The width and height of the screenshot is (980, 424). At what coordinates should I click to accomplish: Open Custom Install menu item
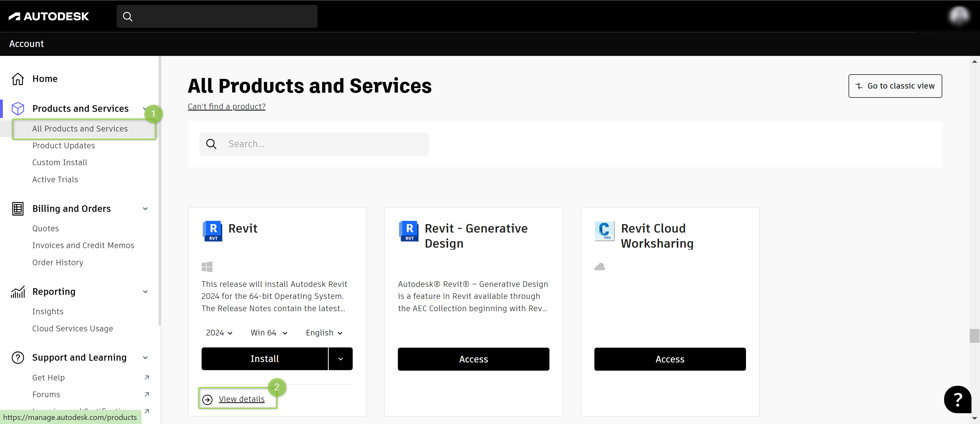pyautogui.click(x=60, y=163)
